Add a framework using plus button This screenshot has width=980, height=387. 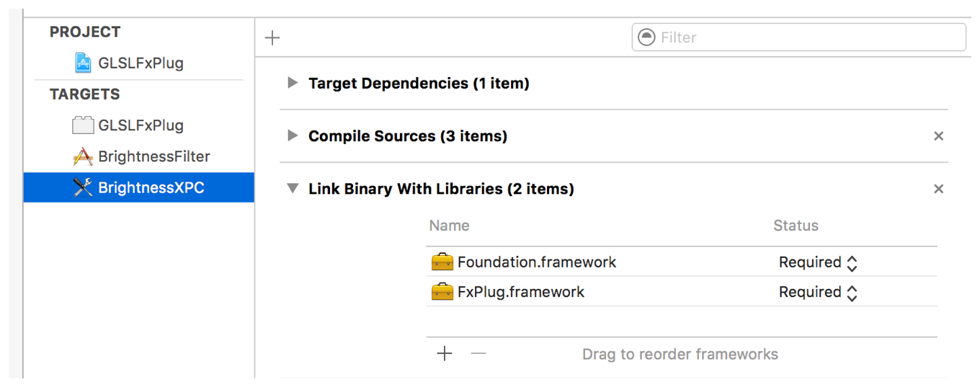(445, 354)
